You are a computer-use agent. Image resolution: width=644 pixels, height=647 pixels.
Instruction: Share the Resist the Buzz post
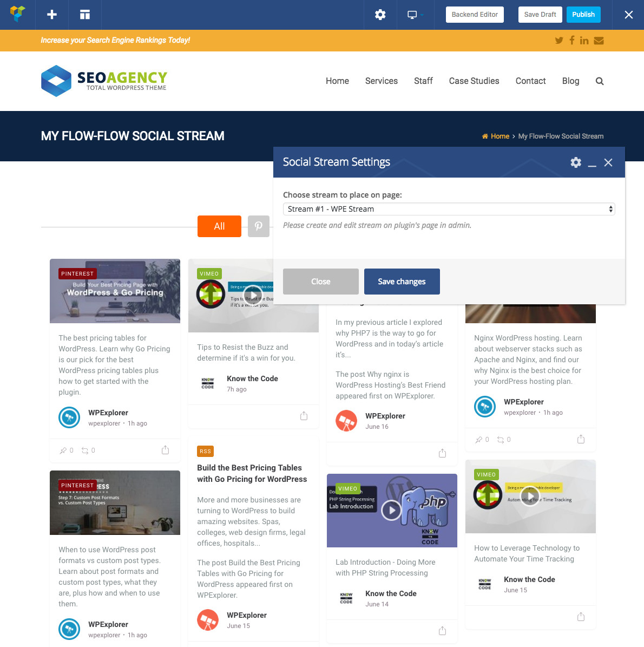(304, 415)
